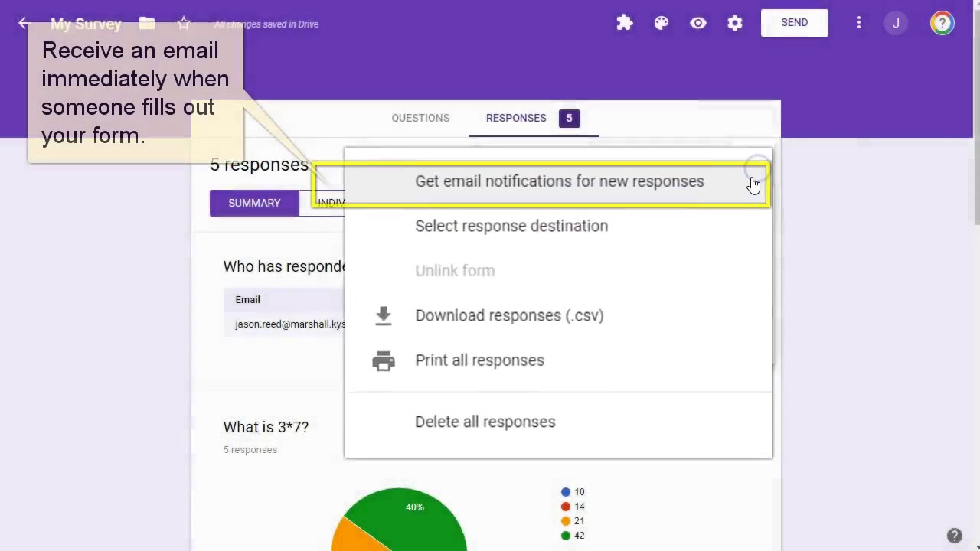Choose Delete all responses

(x=558, y=422)
